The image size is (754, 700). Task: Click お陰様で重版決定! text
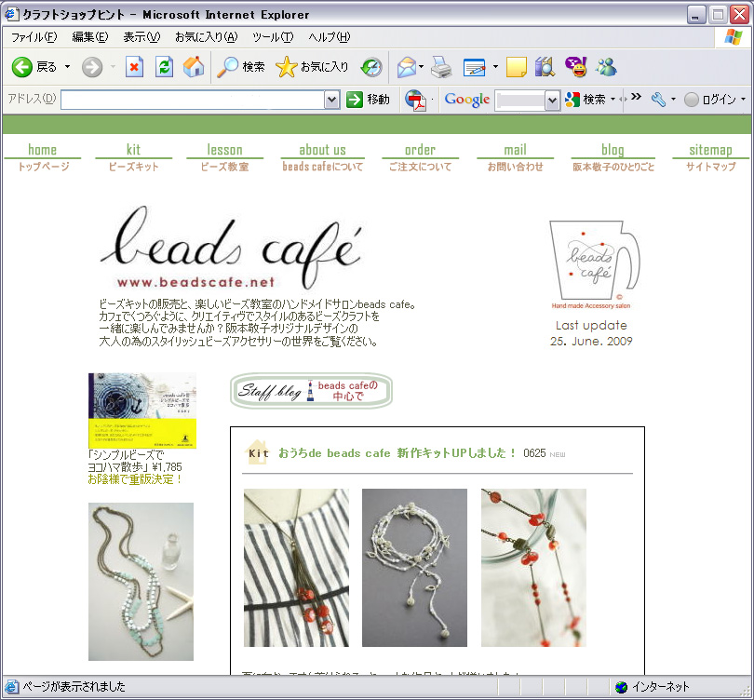[x=135, y=479]
